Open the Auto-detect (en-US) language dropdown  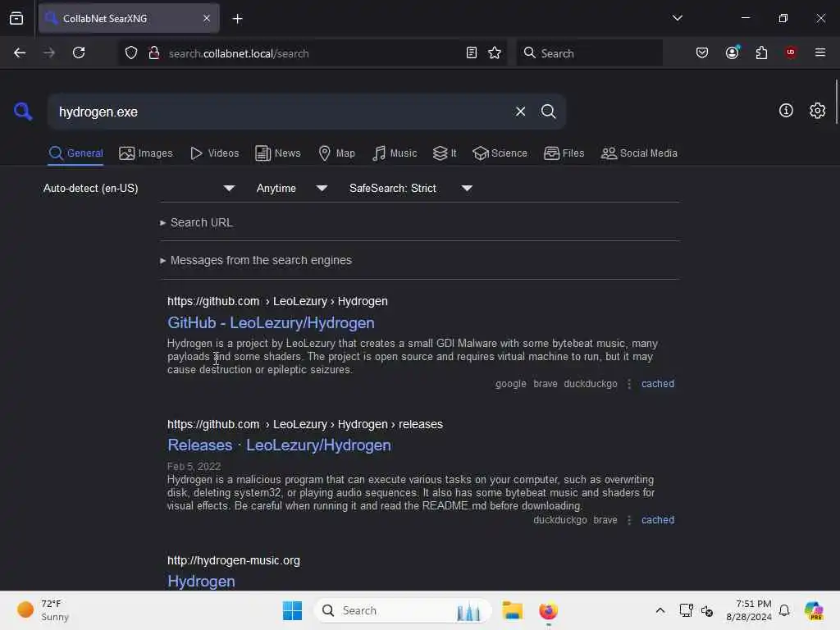pyautogui.click(x=139, y=188)
